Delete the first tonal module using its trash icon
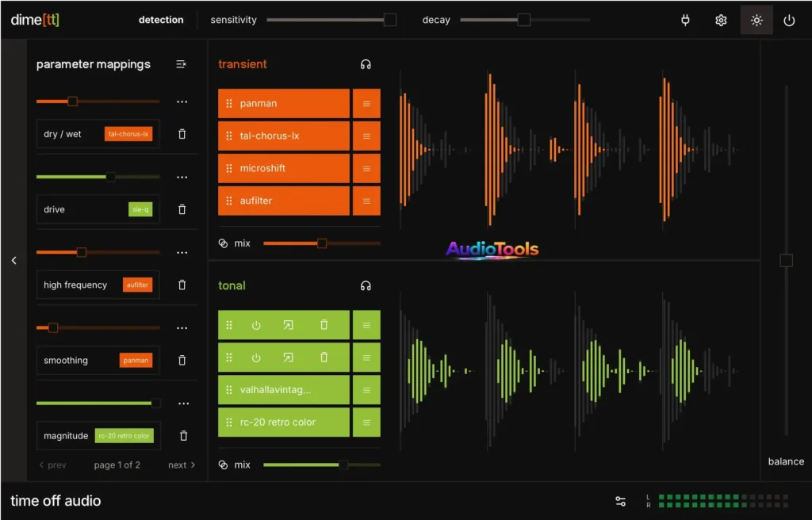The image size is (812, 520). pyautogui.click(x=324, y=324)
